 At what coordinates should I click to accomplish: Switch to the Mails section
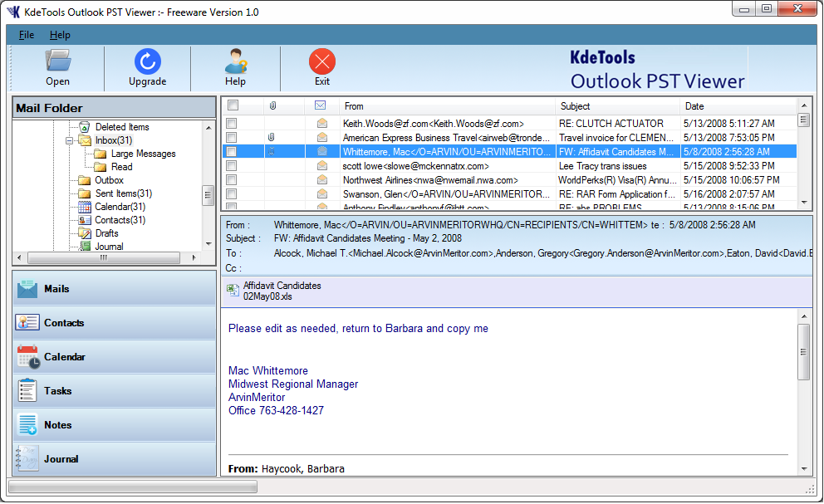tap(114, 288)
